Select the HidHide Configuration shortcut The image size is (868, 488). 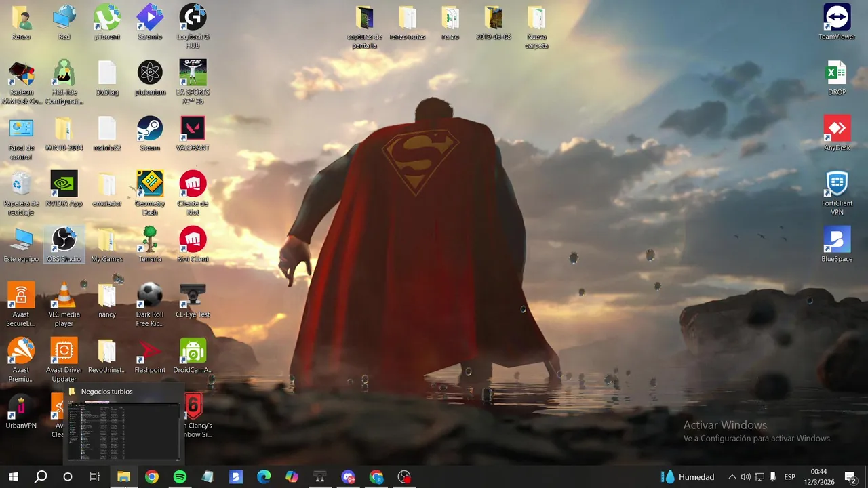point(64,82)
